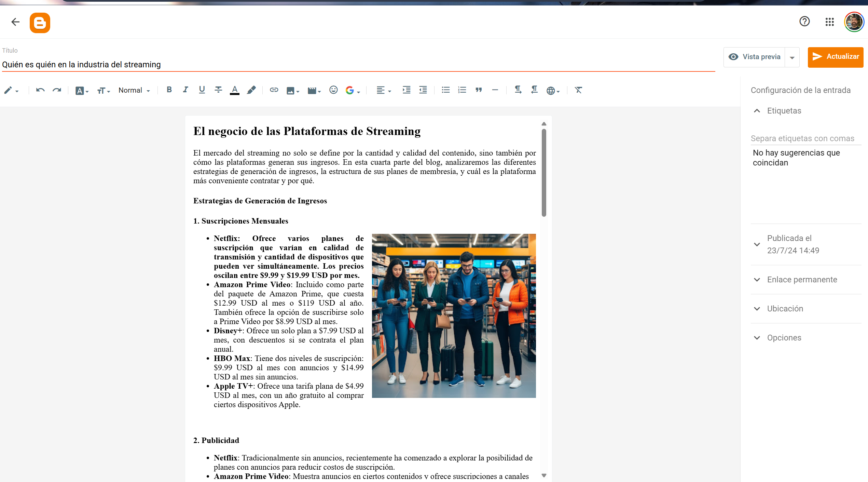Set right-to-left text direction
Viewport: 868px width, 482px height.
click(x=534, y=90)
